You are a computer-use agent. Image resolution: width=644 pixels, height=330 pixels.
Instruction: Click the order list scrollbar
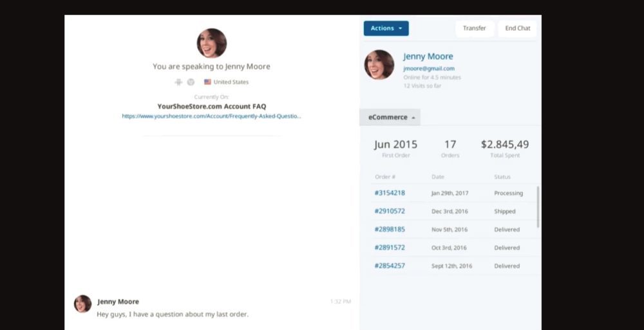click(538, 207)
